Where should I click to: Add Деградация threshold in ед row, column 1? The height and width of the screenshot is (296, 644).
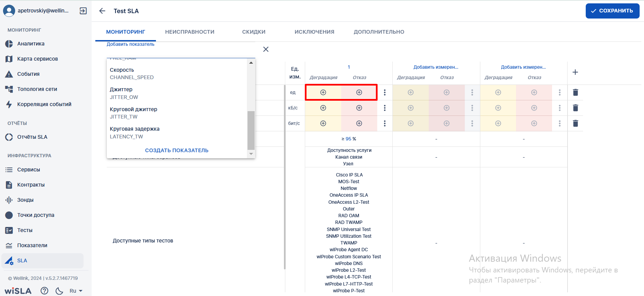[x=323, y=93]
